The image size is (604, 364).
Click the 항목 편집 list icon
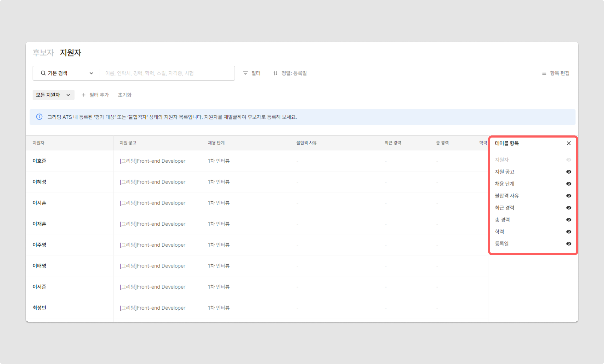(544, 73)
